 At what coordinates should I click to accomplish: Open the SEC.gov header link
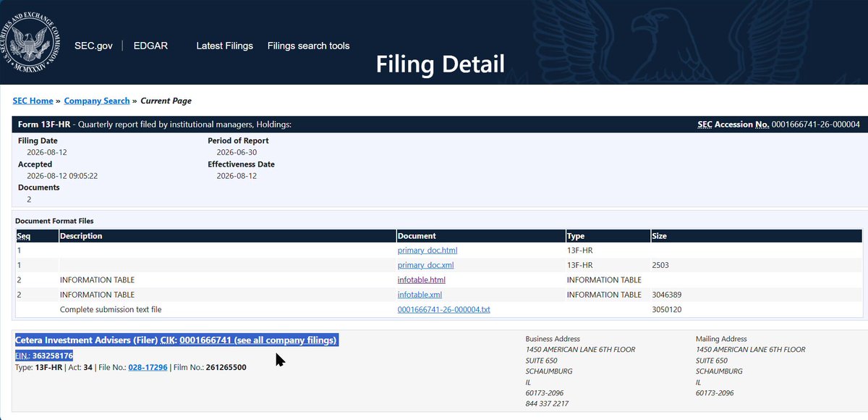(x=94, y=46)
